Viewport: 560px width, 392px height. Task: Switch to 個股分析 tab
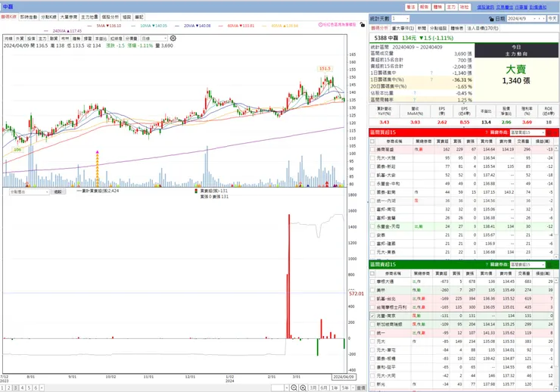point(110,17)
